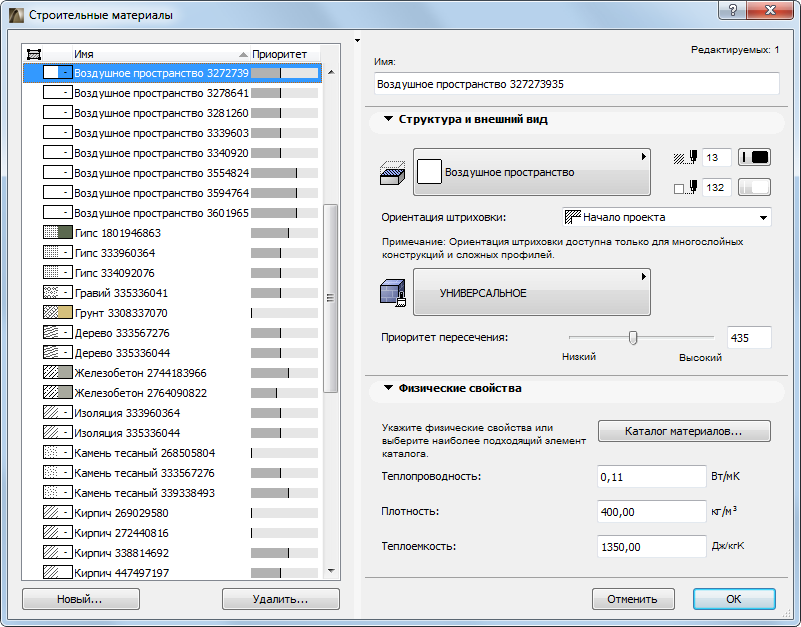Click the fill foreground pen icon
The height and width of the screenshot is (627, 801).
click(686, 157)
